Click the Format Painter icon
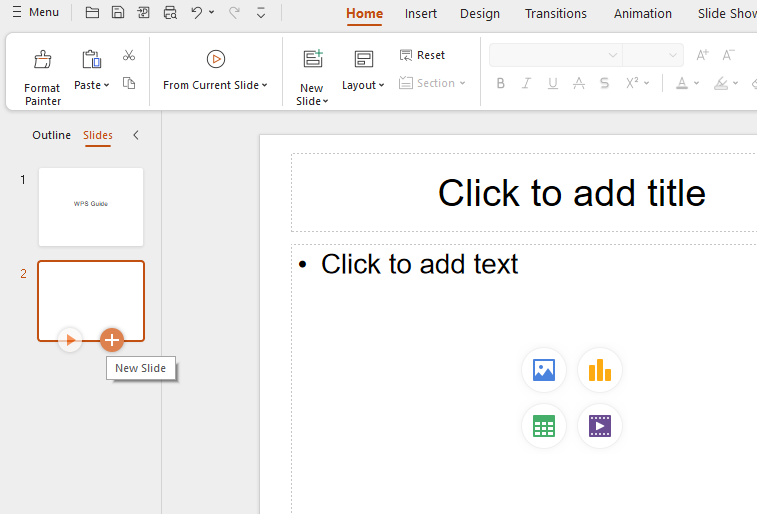757x514 pixels. pyautogui.click(x=42, y=61)
